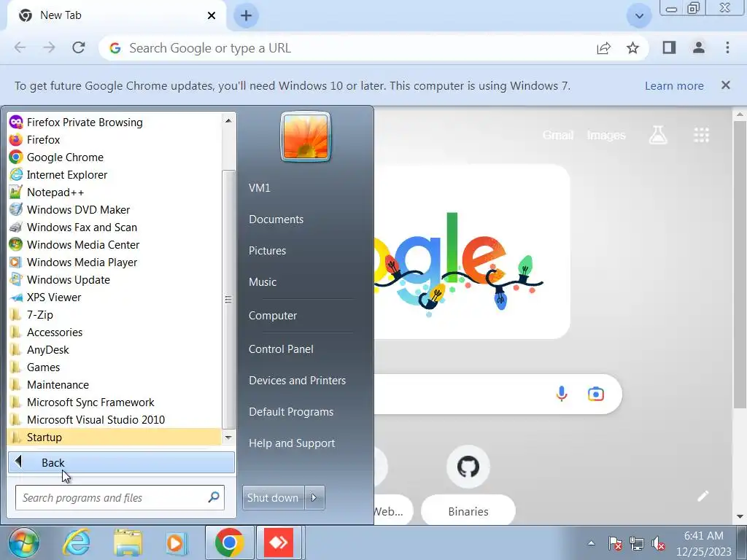Open Control Panel
747x560 pixels.
(x=281, y=349)
